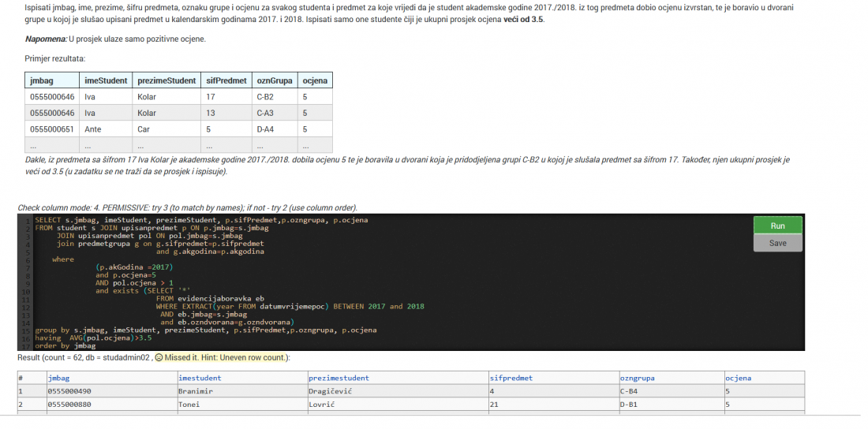868x429 pixels.
Task: Save the query with the Save button
Action: [777, 243]
